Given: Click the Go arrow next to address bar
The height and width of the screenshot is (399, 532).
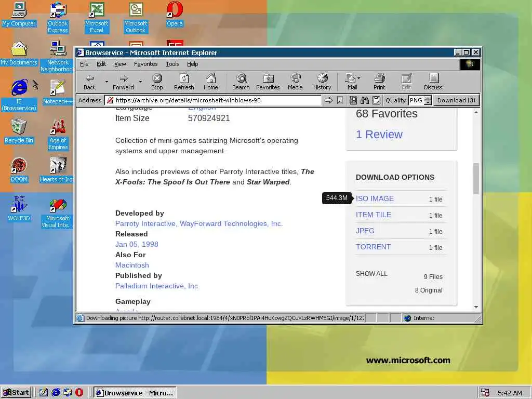Looking at the screenshot, I should coord(328,100).
